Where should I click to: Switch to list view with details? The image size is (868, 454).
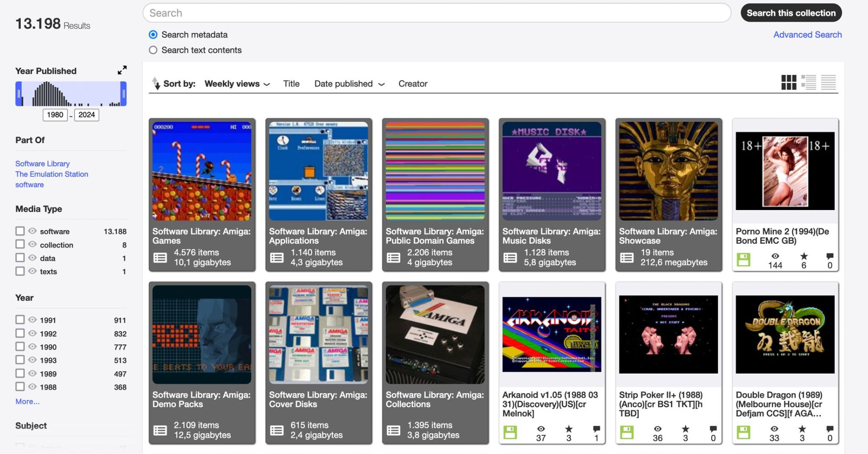pos(808,83)
